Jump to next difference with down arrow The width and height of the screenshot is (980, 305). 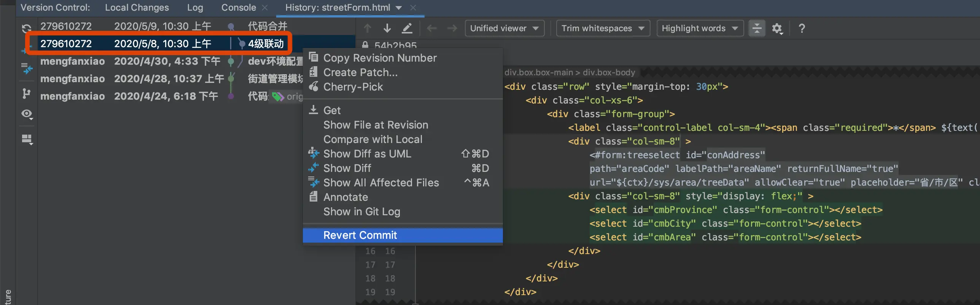387,28
